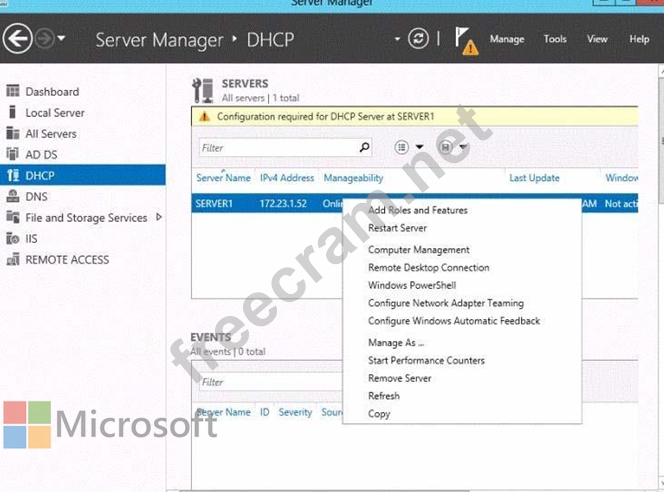This screenshot has width=664, height=492.
Task: Choose Manage As from context menu
Action: tap(396, 343)
